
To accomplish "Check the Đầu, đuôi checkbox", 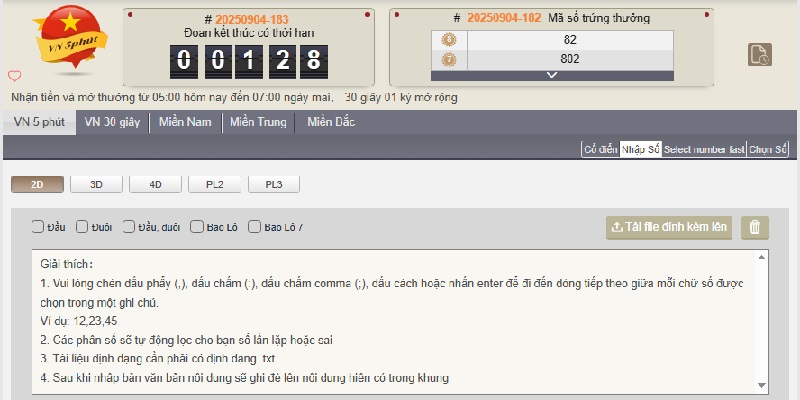I will click(129, 227).
